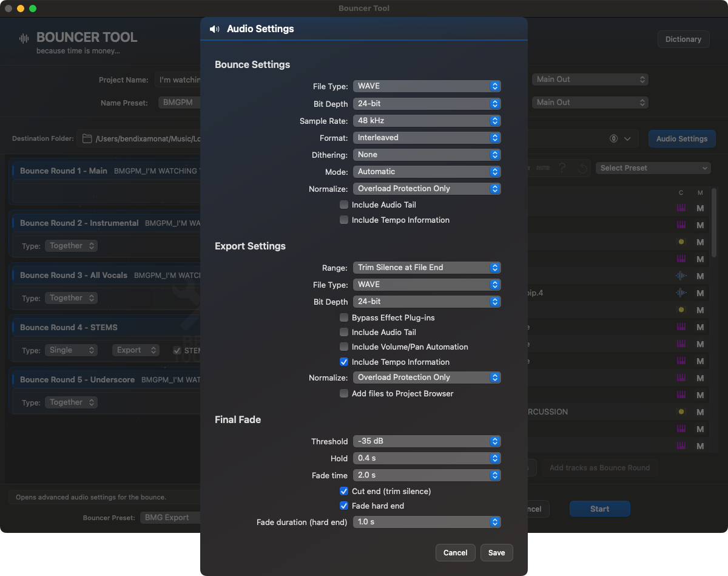
Task: Select the Bounce Round 5 - Underscore title
Action: pyautogui.click(x=78, y=380)
